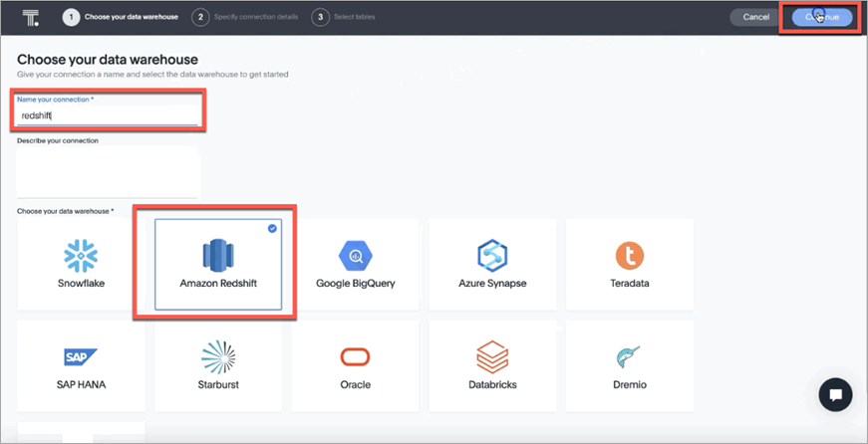This screenshot has width=868, height=444.
Task: Click the 'Choose your data warehouse *' label
Action: click(x=66, y=211)
